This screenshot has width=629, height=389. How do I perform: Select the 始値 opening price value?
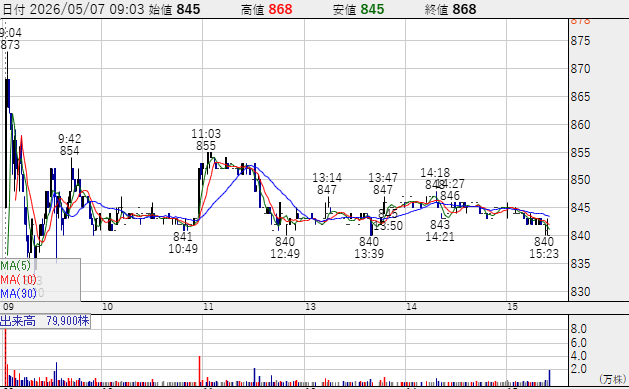[x=188, y=9]
